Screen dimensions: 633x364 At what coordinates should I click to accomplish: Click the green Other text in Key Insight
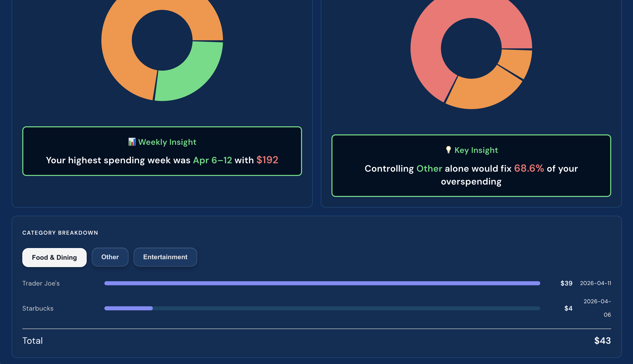pyautogui.click(x=429, y=169)
